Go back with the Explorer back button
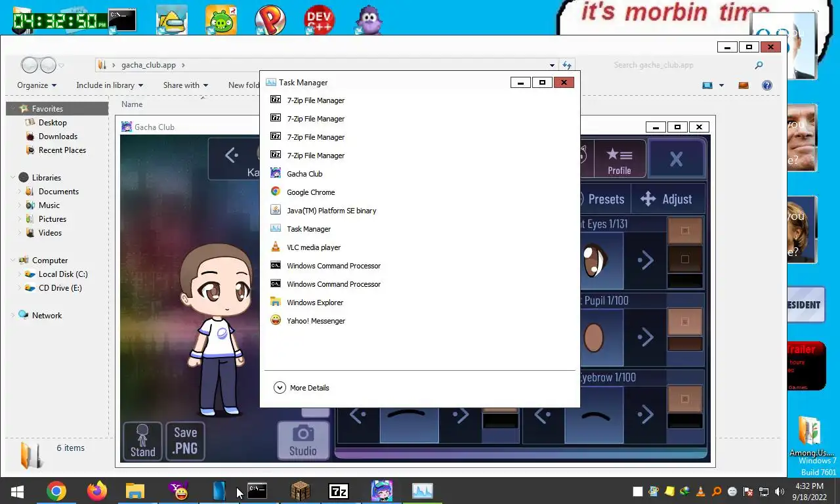 pos(30,65)
